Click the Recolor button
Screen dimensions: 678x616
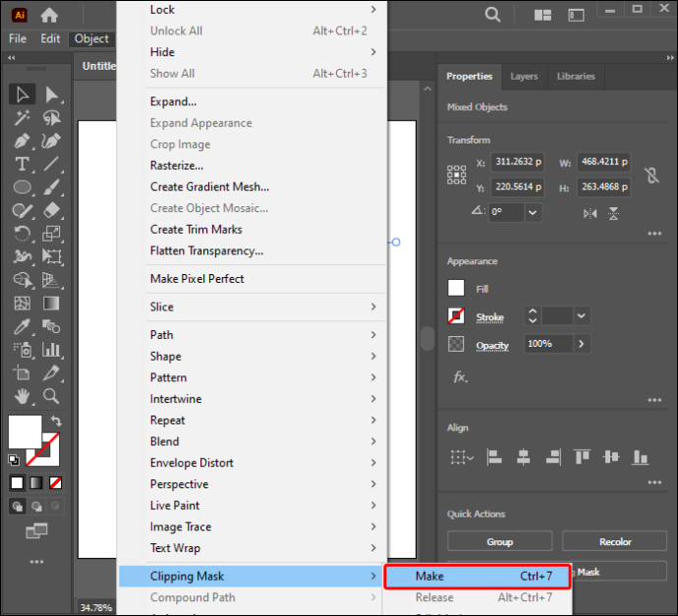point(615,541)
